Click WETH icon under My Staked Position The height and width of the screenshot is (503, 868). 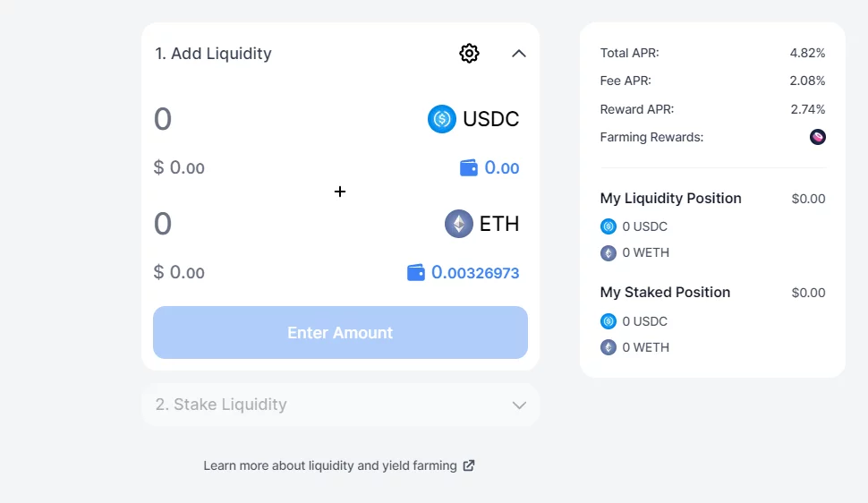608,347
